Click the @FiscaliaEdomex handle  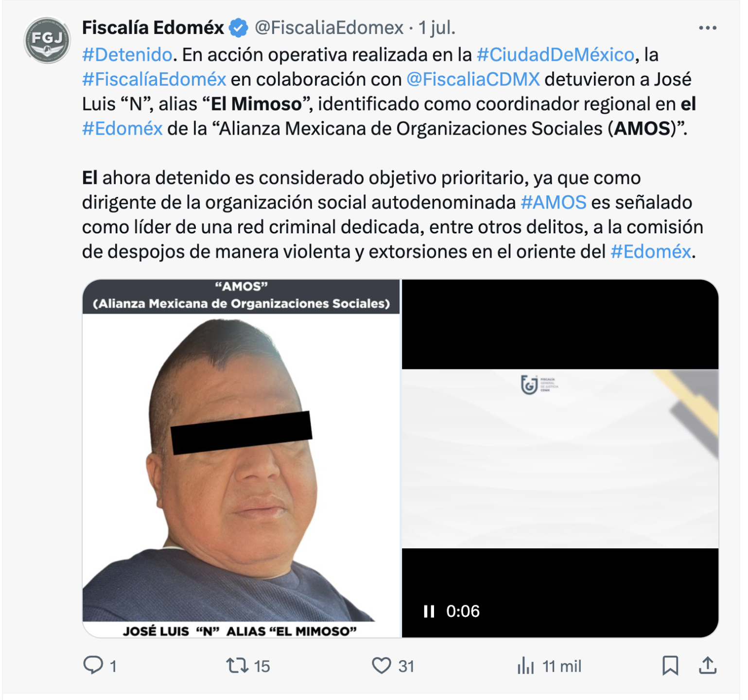click(x=329, y=28)
